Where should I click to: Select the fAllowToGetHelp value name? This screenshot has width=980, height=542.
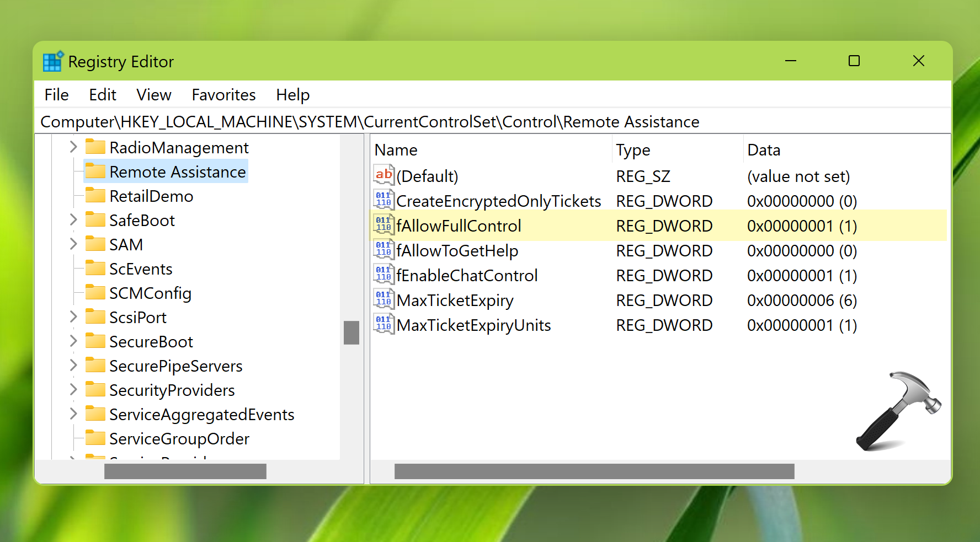457,251
